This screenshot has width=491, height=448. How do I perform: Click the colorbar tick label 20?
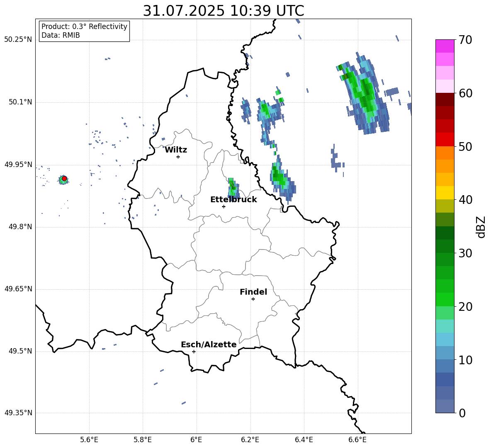click(x=465, y=307)
